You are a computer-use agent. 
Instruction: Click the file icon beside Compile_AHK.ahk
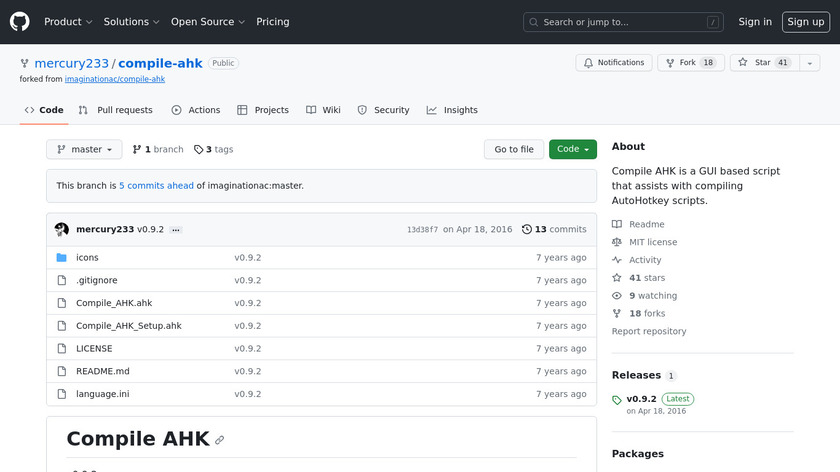click(x=62, y=303)
